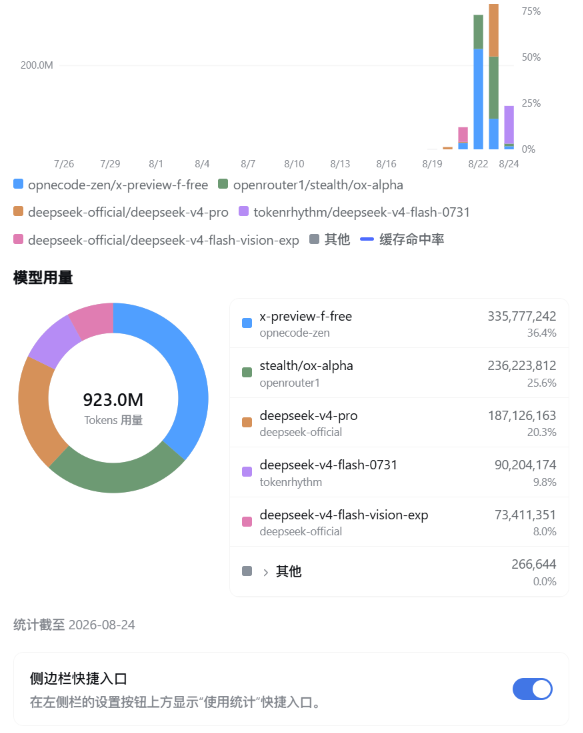Click the purple swatch beside deepseek-v4-flash-0731 row
This screenshot has height=733, width=583.
(247, 472)
